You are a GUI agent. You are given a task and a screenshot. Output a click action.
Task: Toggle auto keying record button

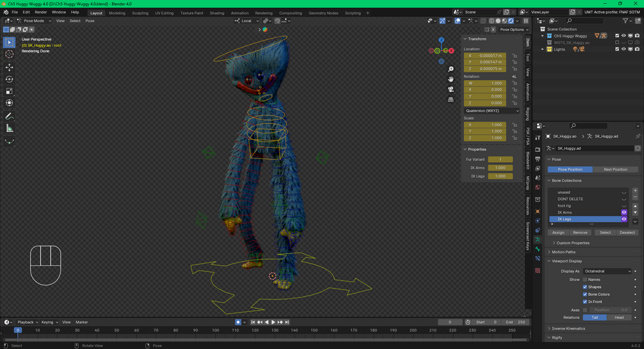(x=238, y=322)
